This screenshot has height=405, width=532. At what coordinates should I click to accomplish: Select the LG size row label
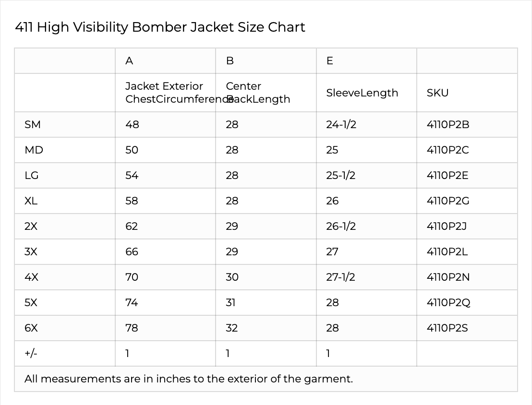coord(32,176)
